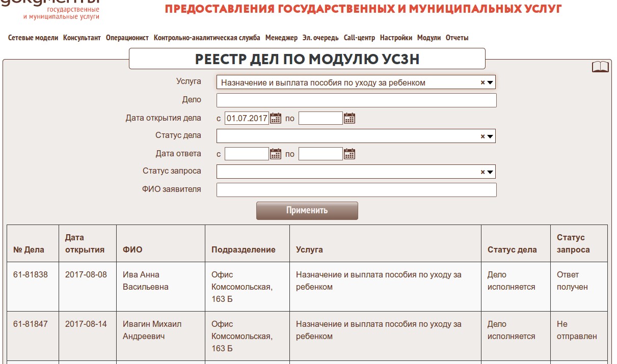Screen dimensions: 617x364
Task: Open the Отчеты menu
Action: [x=457, y=38]
